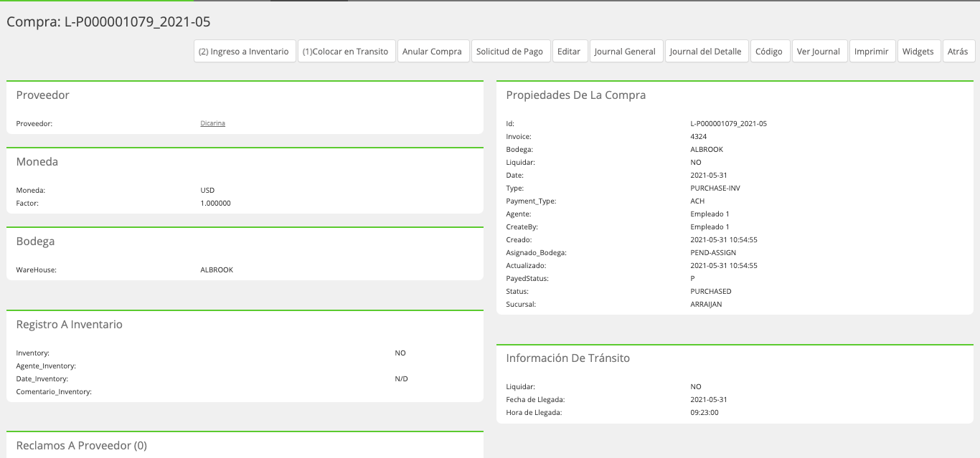Click the Date value 2021-05-31 in properties
980x458 pixels.
pyautogui.click(x=709, y=175)
